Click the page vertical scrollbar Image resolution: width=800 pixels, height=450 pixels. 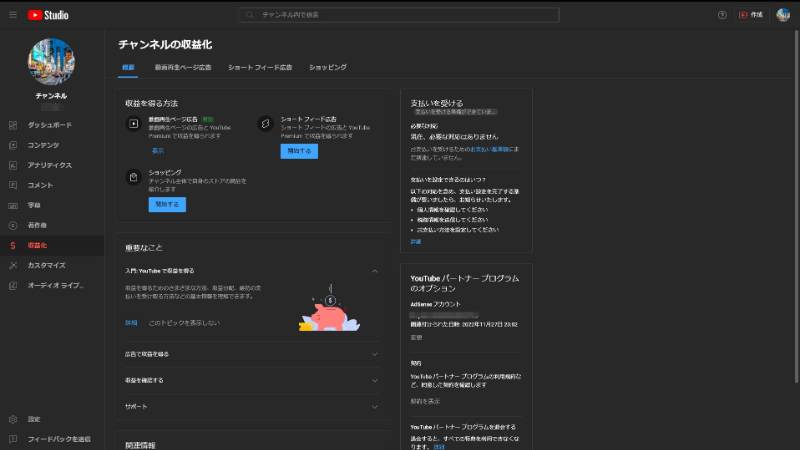[796, 207]
